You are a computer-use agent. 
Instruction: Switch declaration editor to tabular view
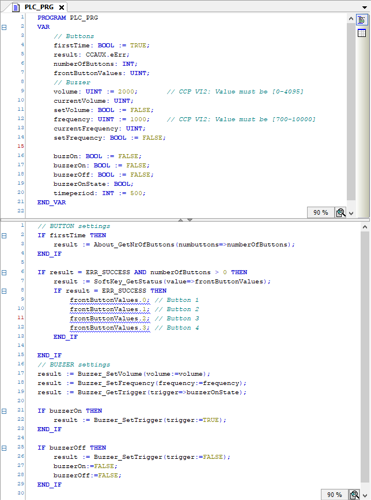coord(361,33)
